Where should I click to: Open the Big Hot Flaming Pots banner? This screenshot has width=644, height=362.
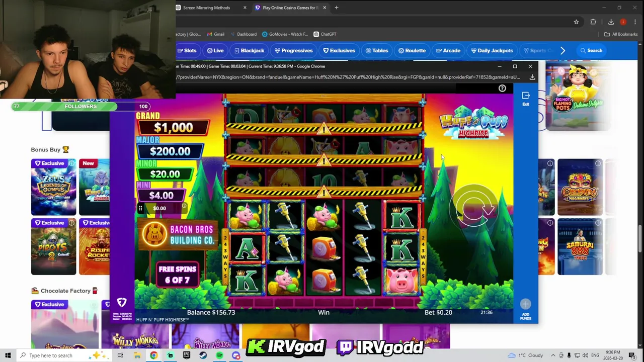point(578,97)
